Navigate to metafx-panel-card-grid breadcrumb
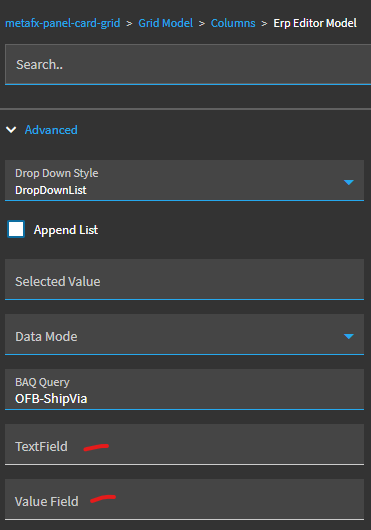371x530 pixels. pyautogui.click(x=63, y=23)
